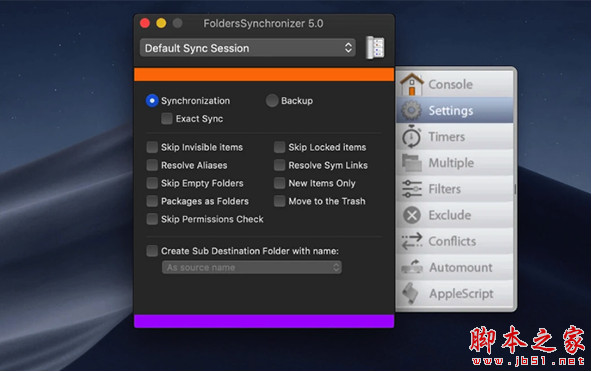This screenshot has width=596, height=372.
Task: Click the Settings tab label
Action: [x=451, y=111]
